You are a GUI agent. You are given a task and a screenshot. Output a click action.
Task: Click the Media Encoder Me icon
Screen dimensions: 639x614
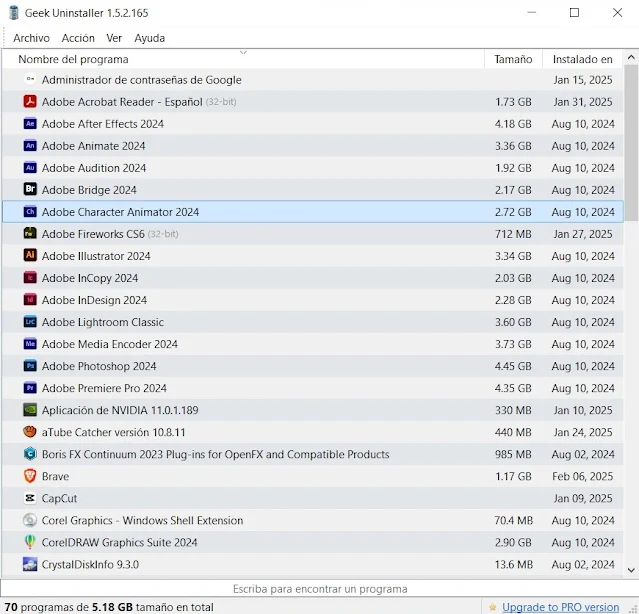pyautogui.click(x=30, y=343)
